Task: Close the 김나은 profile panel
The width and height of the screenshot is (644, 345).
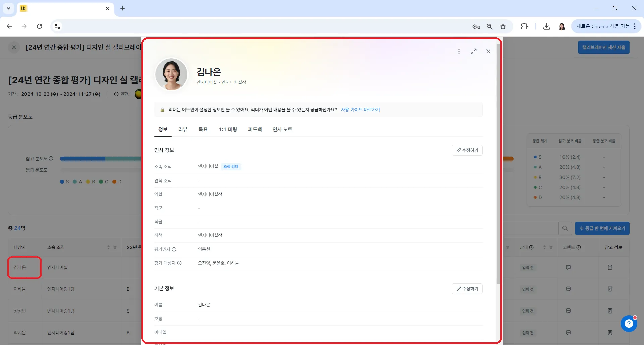Action: click(x=488, y=51)
